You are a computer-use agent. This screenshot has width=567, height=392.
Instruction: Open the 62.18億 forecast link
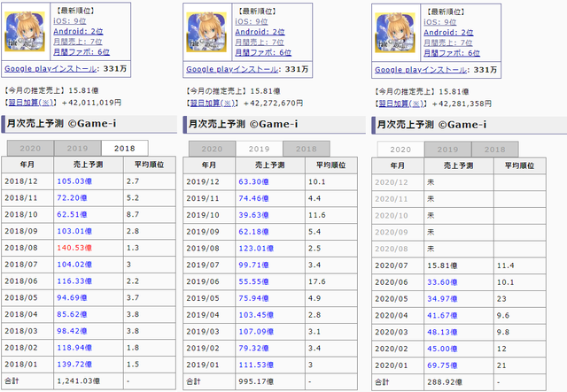(253, 232)
